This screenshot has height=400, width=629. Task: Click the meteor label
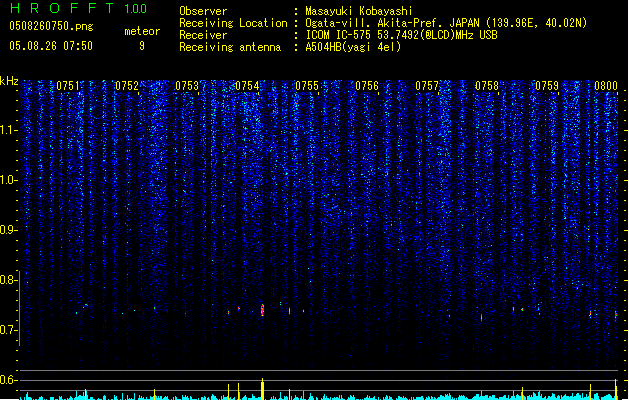pyautogui.click(x=142, y=31)
